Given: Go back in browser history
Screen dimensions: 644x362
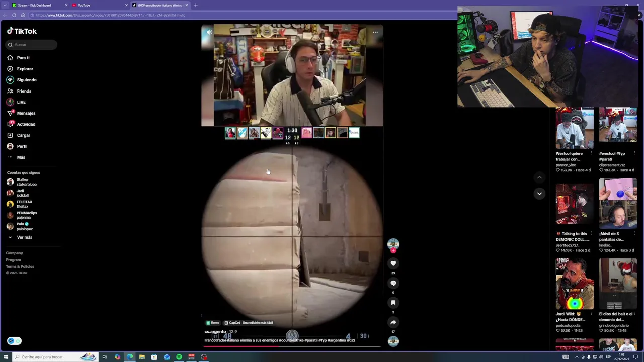Looking at the screenshot, I should coord(5,15).
